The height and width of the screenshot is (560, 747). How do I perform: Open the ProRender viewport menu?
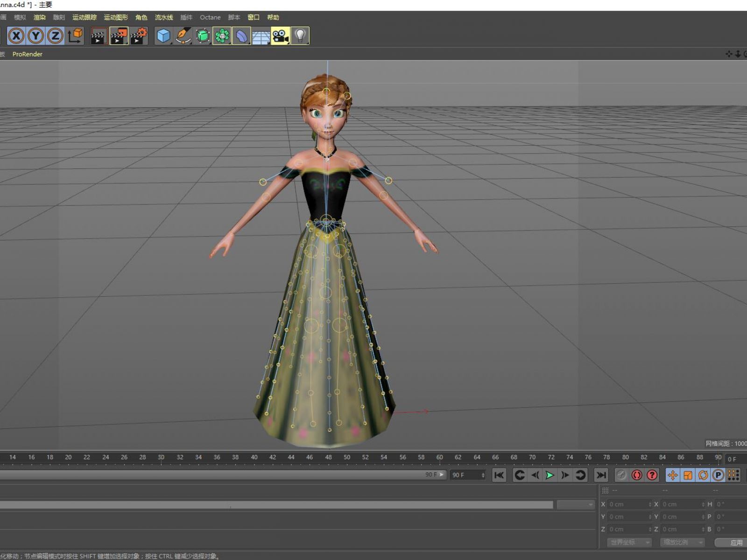[x=28, y=54]
